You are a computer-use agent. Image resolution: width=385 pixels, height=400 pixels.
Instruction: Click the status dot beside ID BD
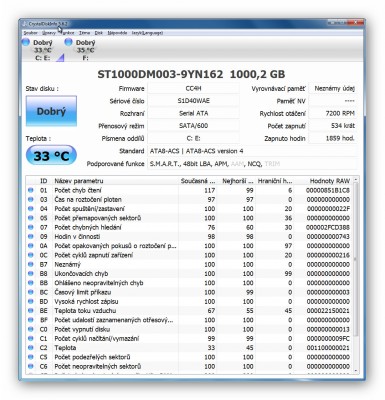coord(31,301)
